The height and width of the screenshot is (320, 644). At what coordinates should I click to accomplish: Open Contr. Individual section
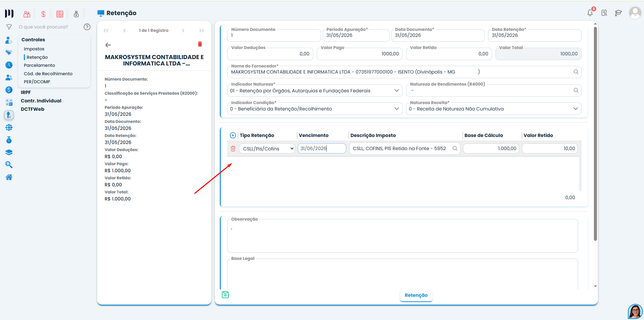(x=41, y=101)
